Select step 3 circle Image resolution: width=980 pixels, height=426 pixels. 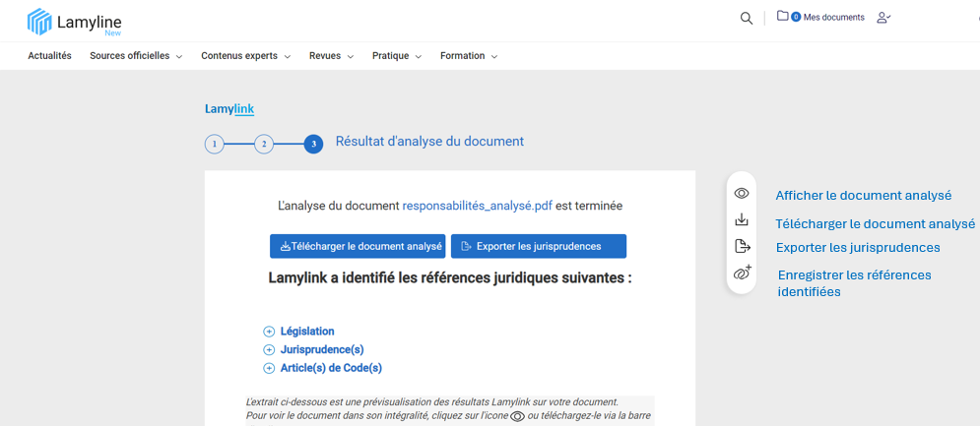tap(314, 145)
